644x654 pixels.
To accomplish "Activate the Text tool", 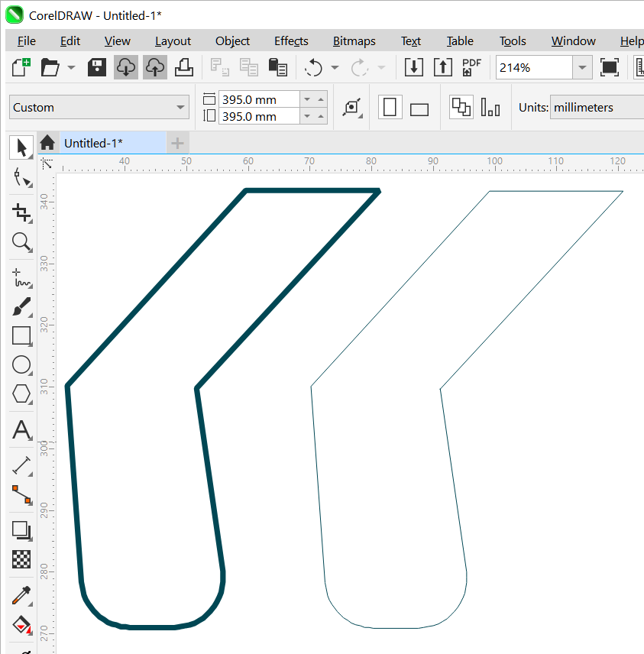I will [x=21, y=429].
